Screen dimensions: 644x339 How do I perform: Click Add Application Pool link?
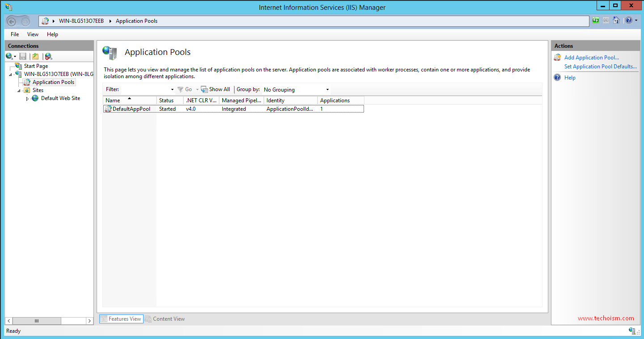coord(591,58)
